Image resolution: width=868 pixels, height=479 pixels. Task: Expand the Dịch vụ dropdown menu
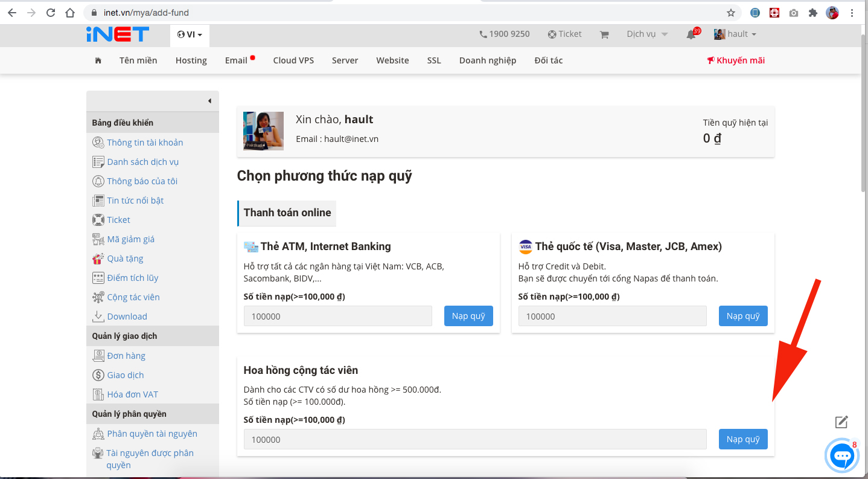647,34
